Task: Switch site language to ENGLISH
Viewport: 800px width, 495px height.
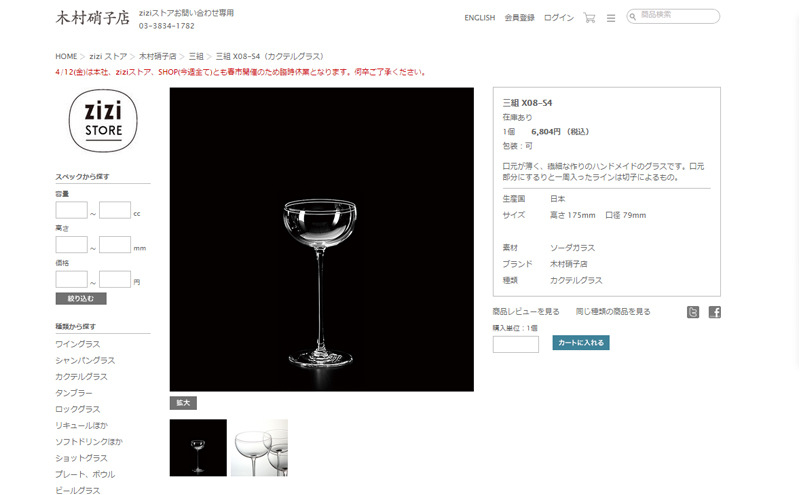Action: click(x=480, y=18)
